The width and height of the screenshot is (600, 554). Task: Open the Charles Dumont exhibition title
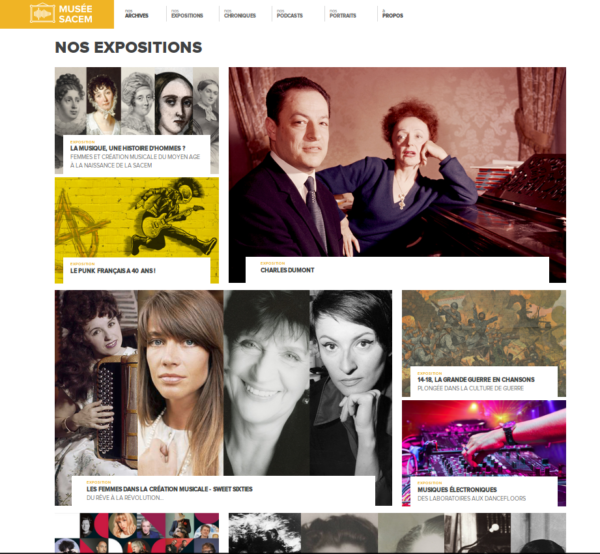point(287,270)
